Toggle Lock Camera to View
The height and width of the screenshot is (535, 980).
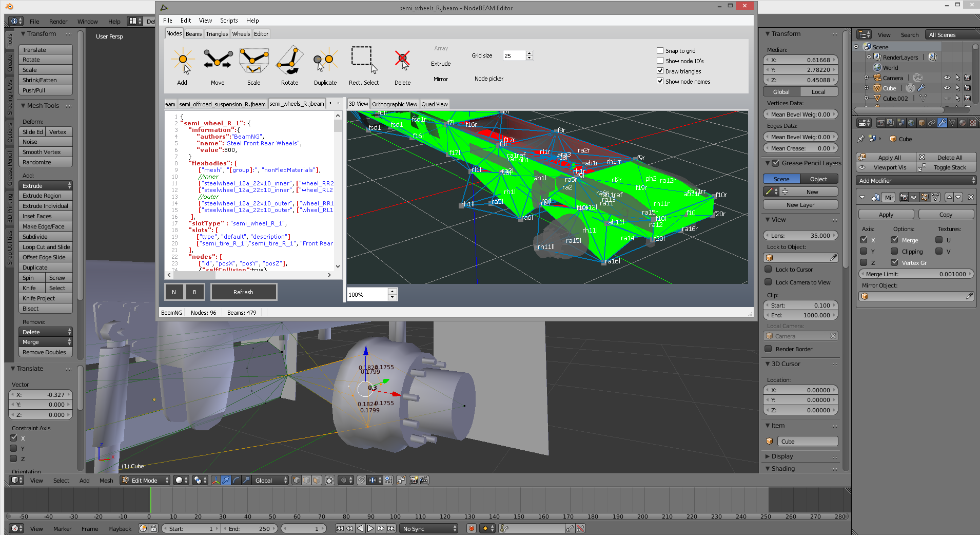[768, 282]
